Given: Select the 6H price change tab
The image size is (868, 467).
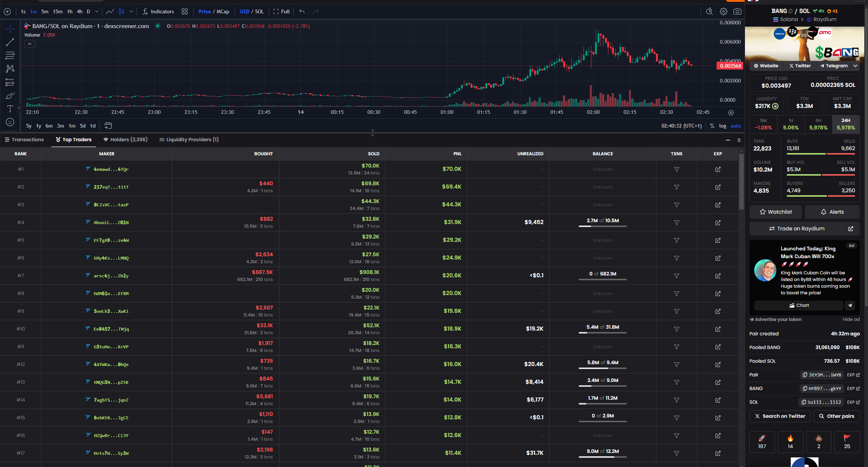Looking at the screenshot, I should (x=818, y=124).
